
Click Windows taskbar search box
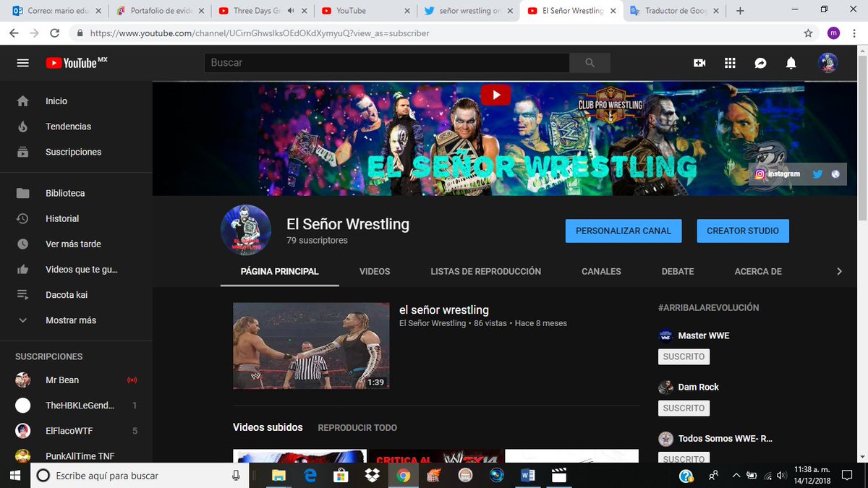tap(138, 476)
